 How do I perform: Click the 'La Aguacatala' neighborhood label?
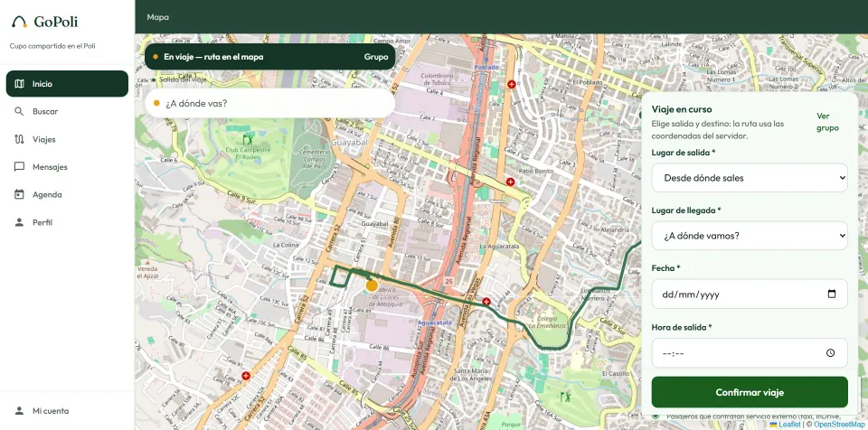498,246
